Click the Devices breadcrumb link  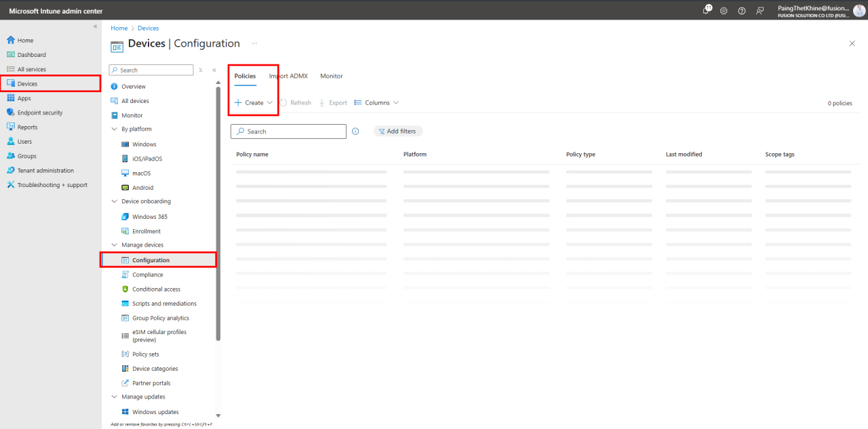pyautogui.click(x=148, y=28)
